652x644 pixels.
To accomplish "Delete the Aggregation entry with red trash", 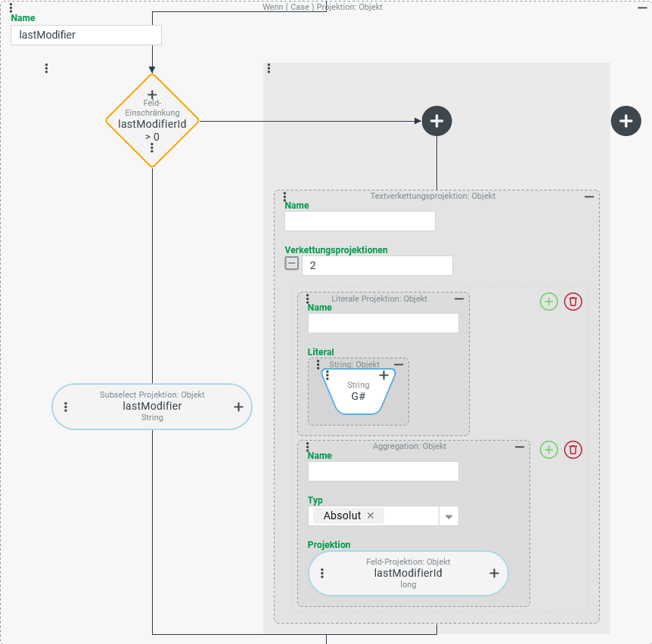I will point(573,450).
